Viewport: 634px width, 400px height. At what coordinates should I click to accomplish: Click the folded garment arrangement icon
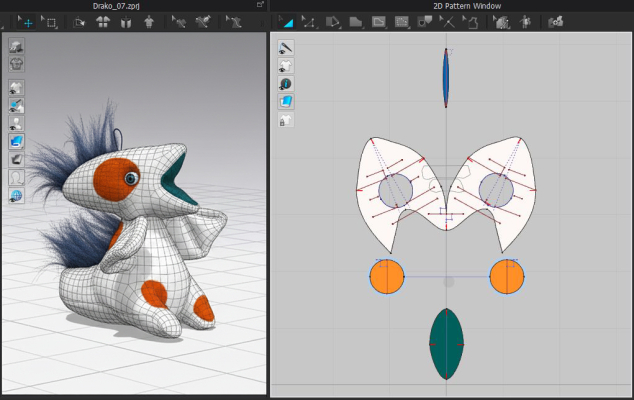point(126,22)
